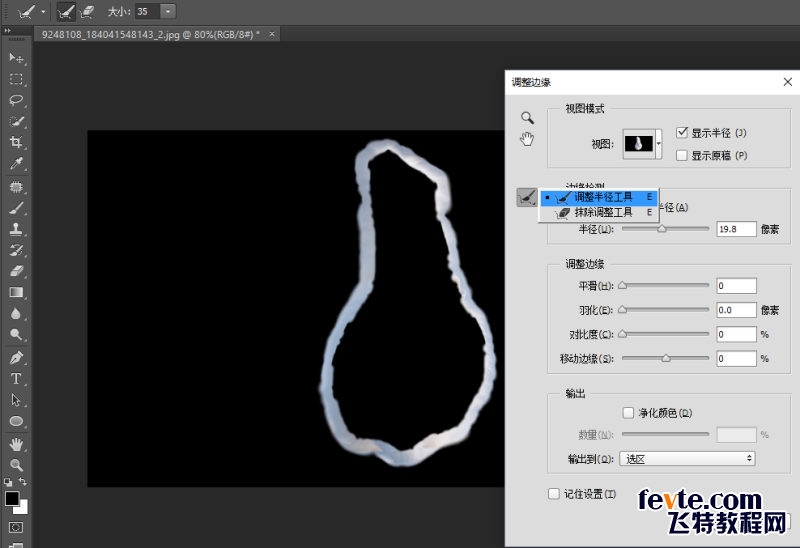
Task: Click the 对比度 slider handle
Action: pos(622,334)
